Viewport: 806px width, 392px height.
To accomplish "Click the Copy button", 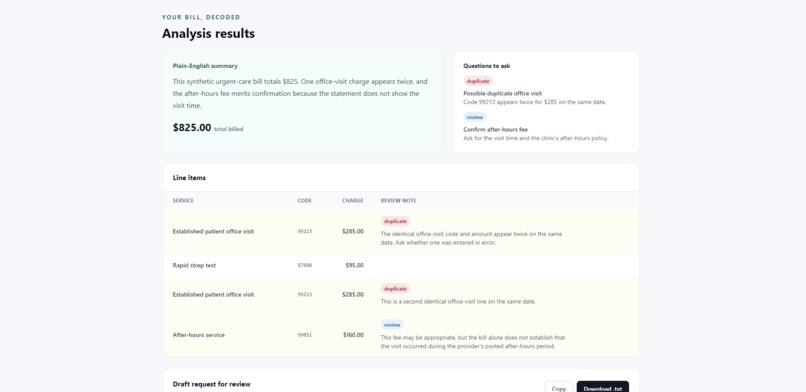I will click(559, 388).
